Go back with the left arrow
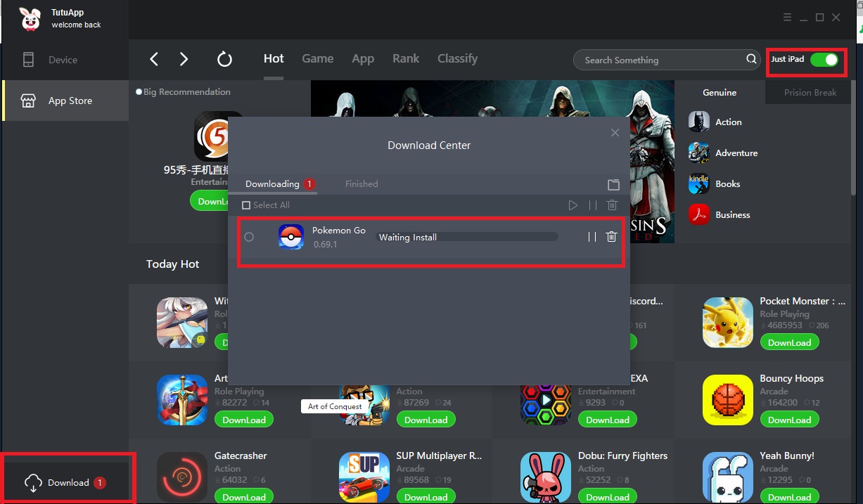The width and height of the screenshot is (863, 504). pyautogui.click(x=154, y=59)
